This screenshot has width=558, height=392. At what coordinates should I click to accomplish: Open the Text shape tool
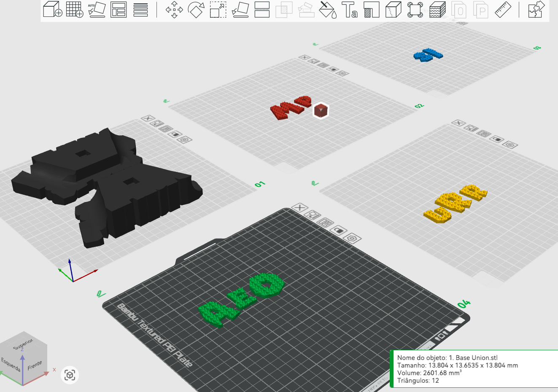pos(350,9)
